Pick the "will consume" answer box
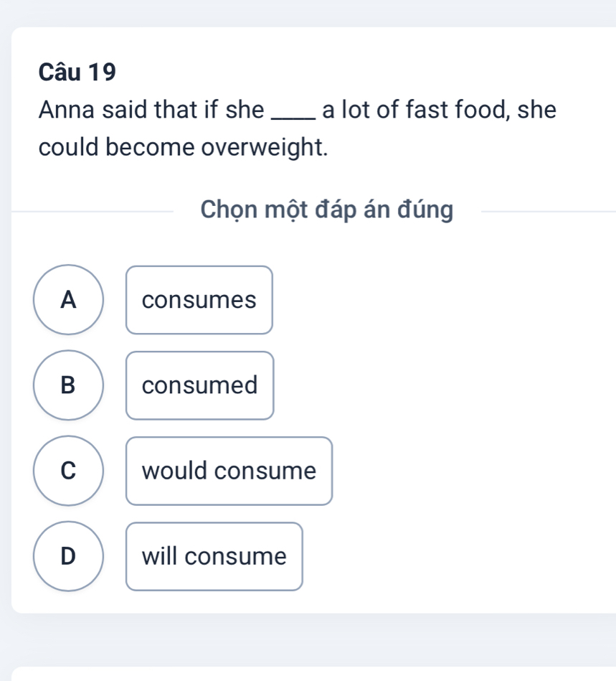The height and width of the screenshot is (681, 616). point(214,556)
